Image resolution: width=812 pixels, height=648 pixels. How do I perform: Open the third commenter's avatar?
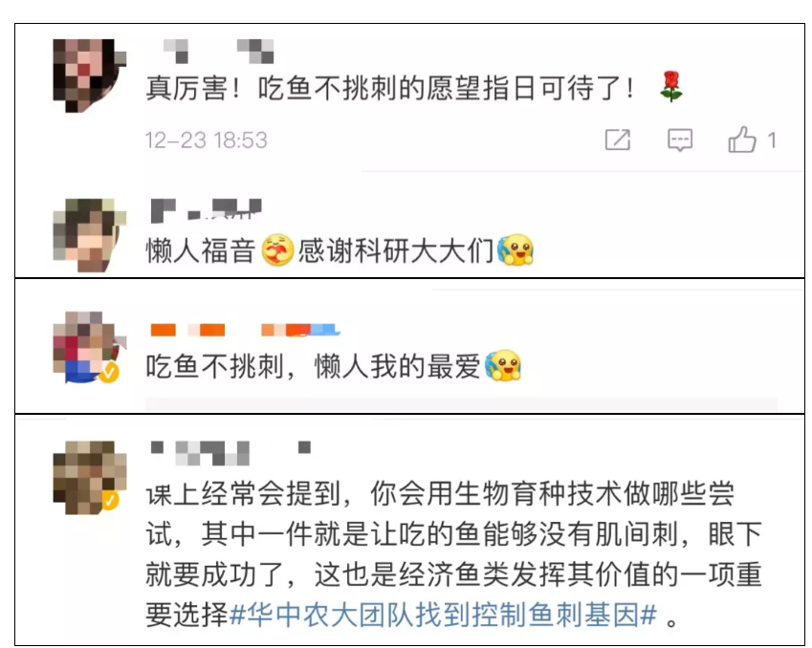click(x=90, y=348)
